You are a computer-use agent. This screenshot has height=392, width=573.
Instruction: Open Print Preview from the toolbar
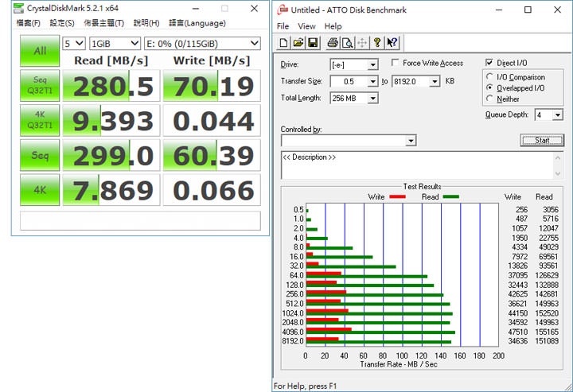coord(347,42)
